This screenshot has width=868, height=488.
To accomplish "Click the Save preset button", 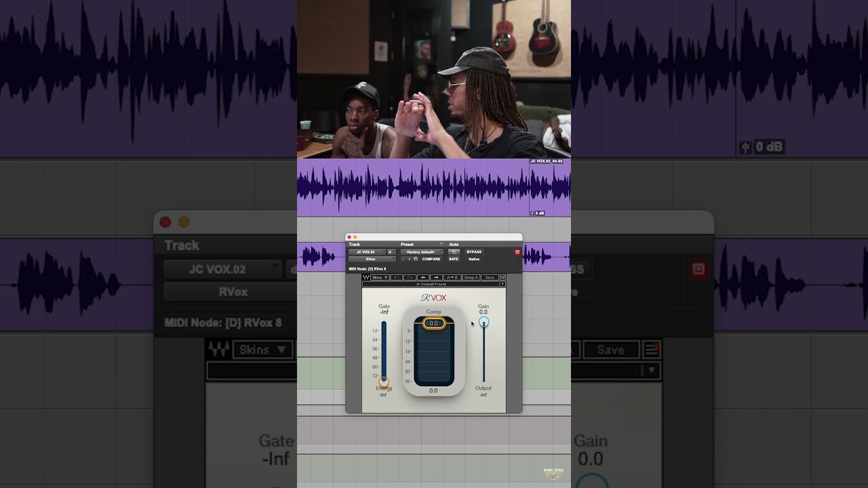I will (490, 277).
